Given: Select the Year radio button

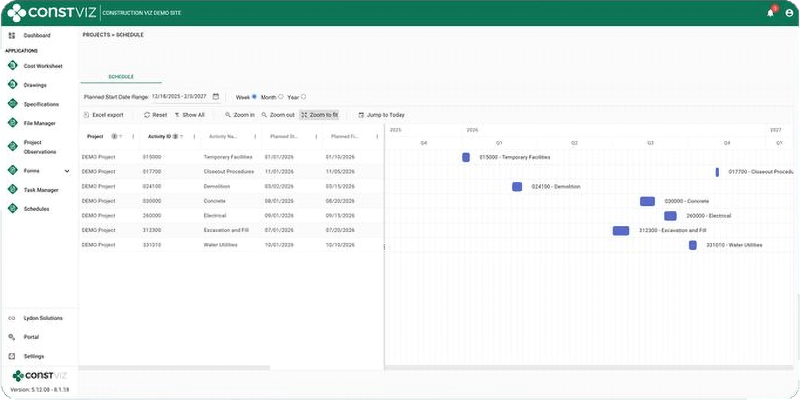Looking at the screenshot, I should click(304, 96).
